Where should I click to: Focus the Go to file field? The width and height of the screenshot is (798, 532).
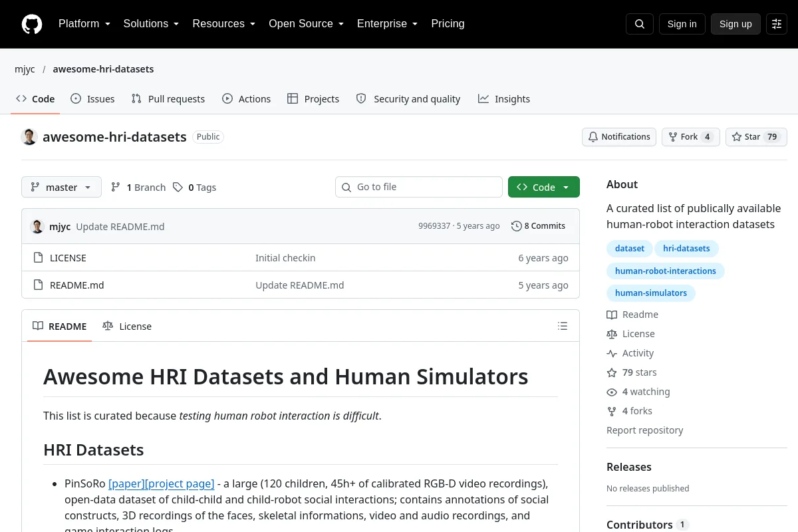[x=419, y=187]
